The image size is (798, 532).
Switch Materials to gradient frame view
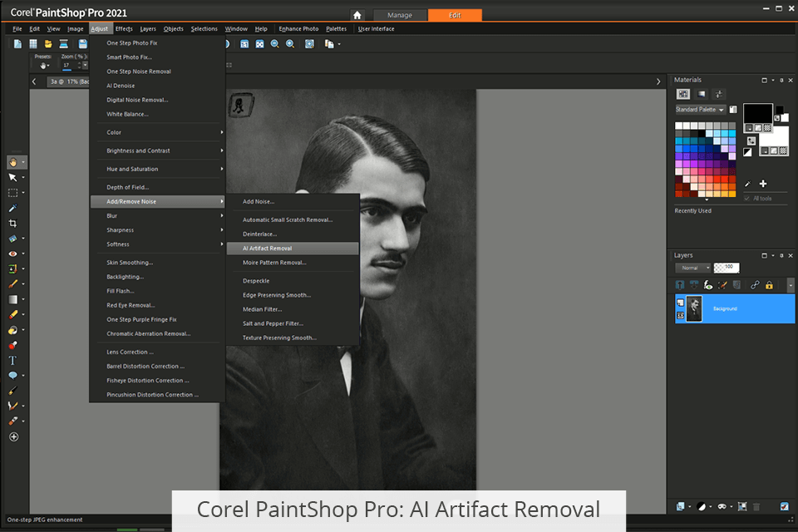point(702,94)
